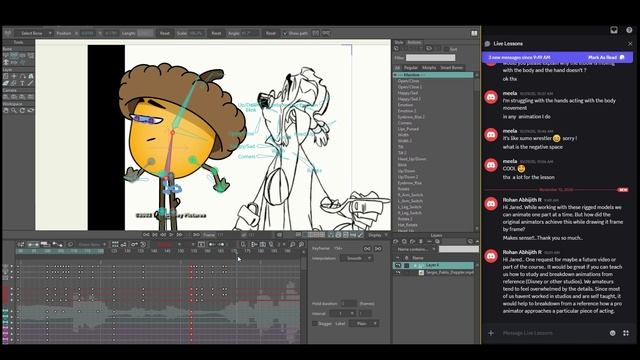Screen dimensions: 640x360
Task: Open the 'Name contains' layer filter dropdown
Action: point(416,249)
